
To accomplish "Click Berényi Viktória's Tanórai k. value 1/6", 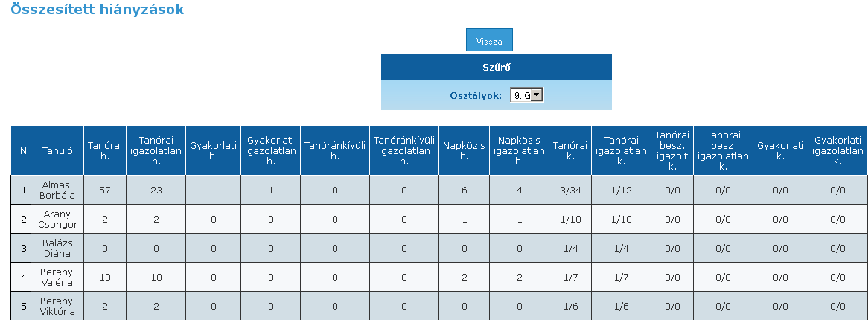I will [x=570, y=306].
